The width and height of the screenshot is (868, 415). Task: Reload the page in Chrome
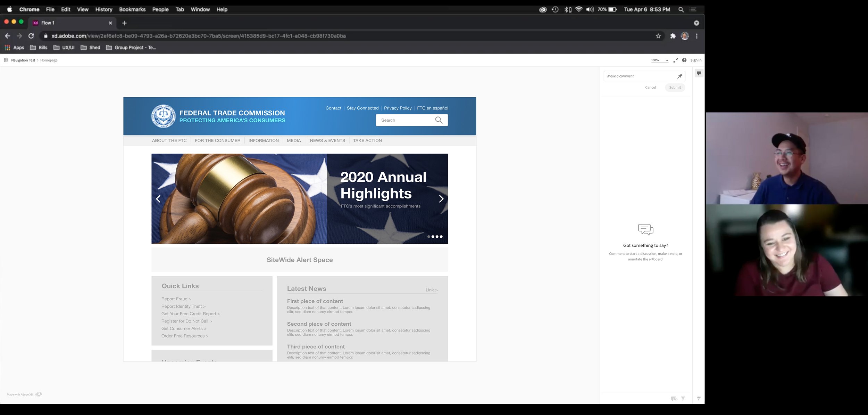(31, 36)
